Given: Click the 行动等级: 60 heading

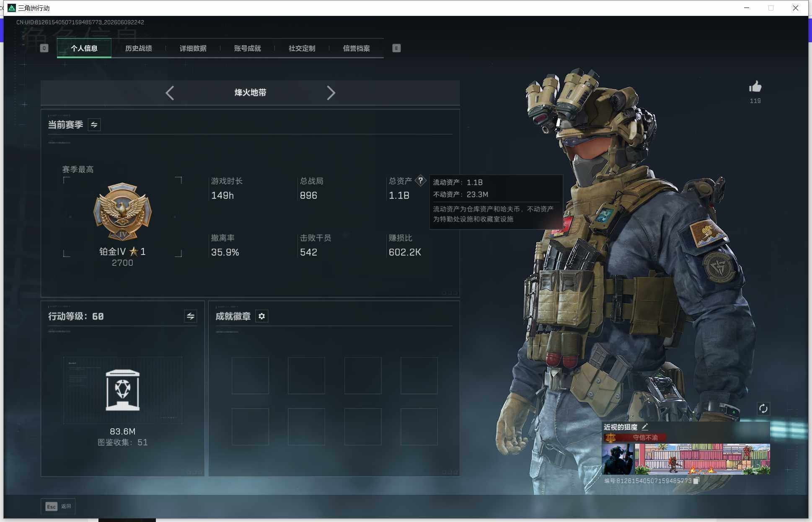Looking at the screenshot, I should [x=76, y=316].
